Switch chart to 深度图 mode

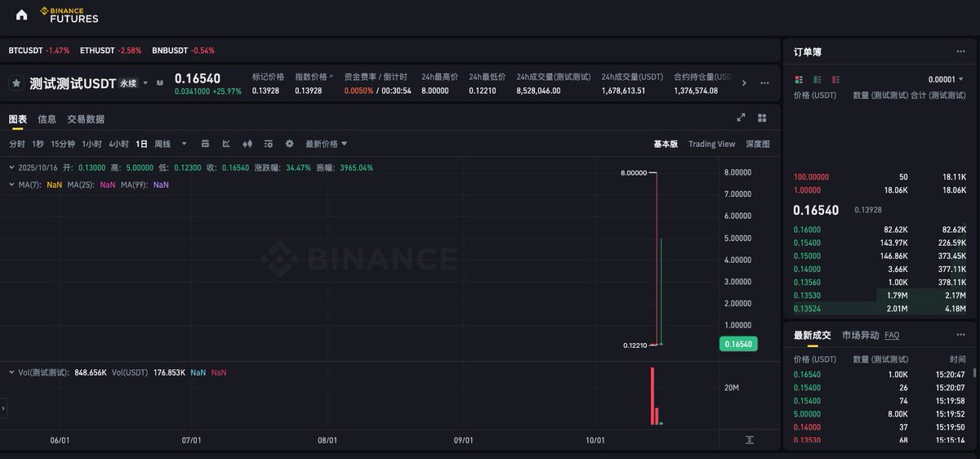(x=758, y=144)
